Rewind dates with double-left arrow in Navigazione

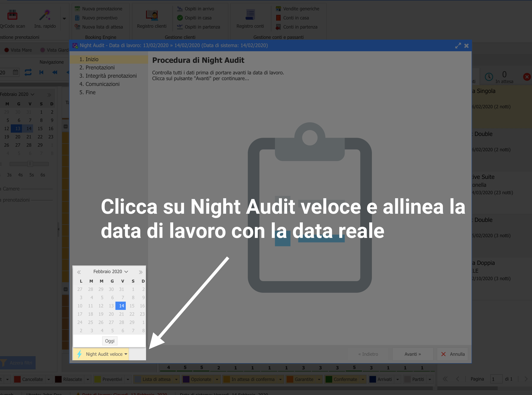[55, 72]
